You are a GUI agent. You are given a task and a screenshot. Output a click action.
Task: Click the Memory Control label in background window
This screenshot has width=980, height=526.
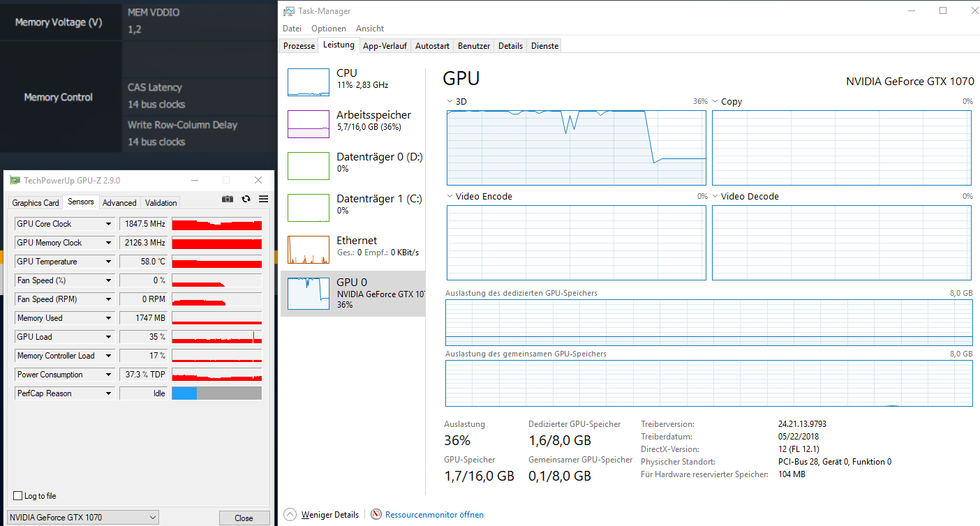tap(59, 97)
